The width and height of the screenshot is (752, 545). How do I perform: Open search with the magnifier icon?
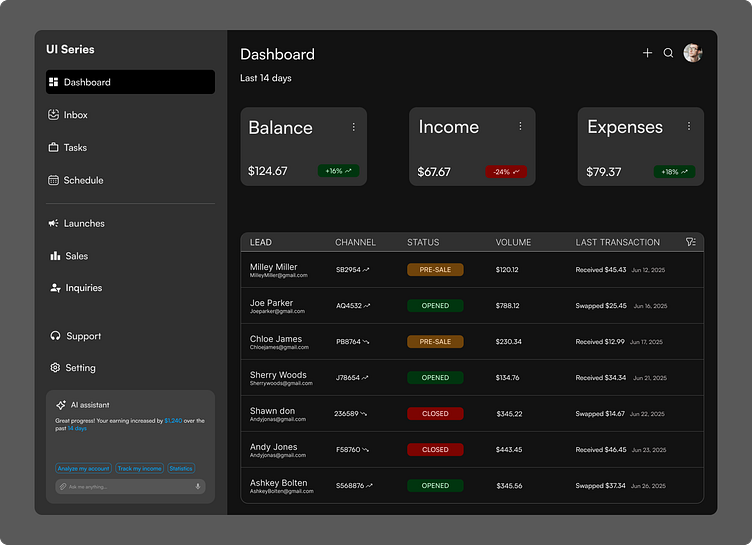click(x=669, y=53)
